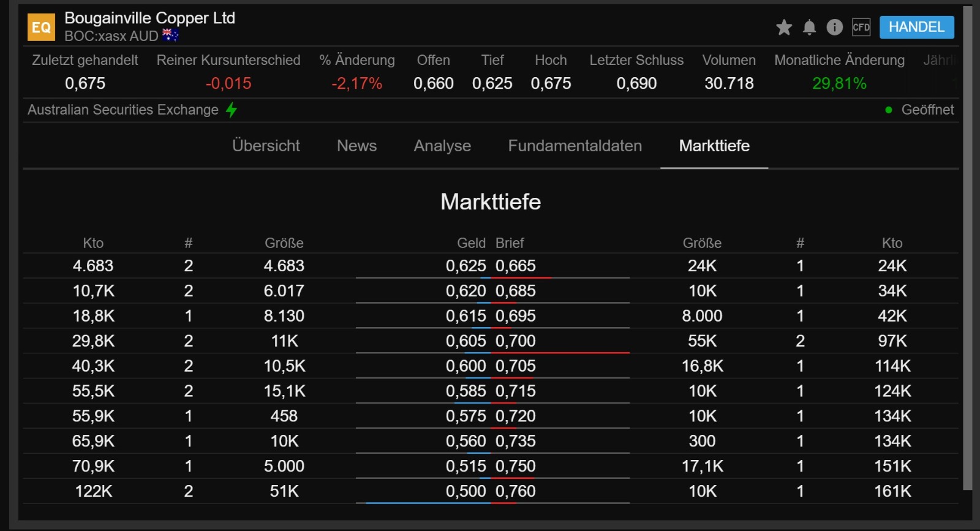Click the Tief value 0,625

pyautogui.click(x=492, y=83)
